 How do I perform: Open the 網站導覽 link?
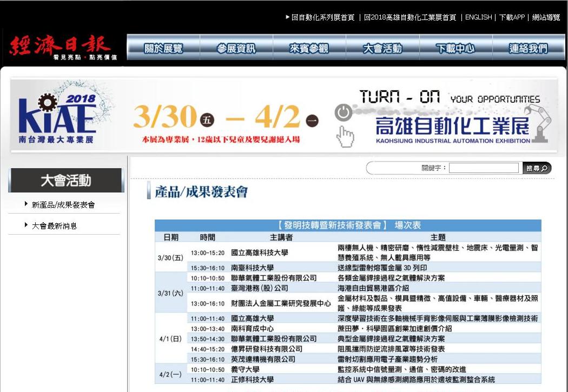(546, 17)
